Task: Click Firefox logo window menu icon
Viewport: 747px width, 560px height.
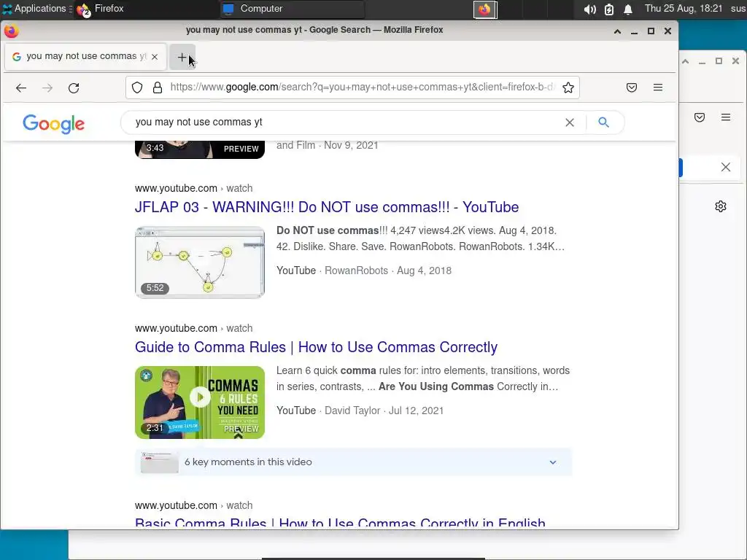Action: click(11, 31)
